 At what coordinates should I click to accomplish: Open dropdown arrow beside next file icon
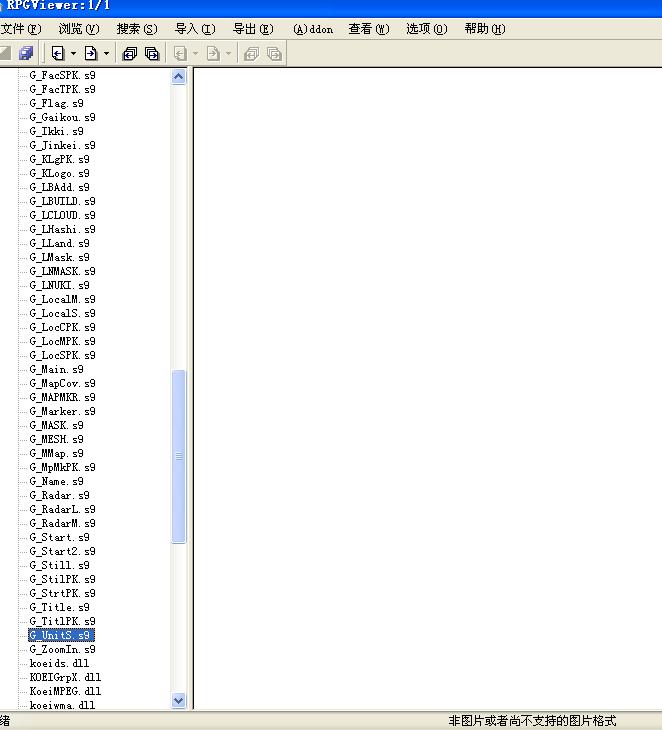pyautogui.click(x=106, y=53)
